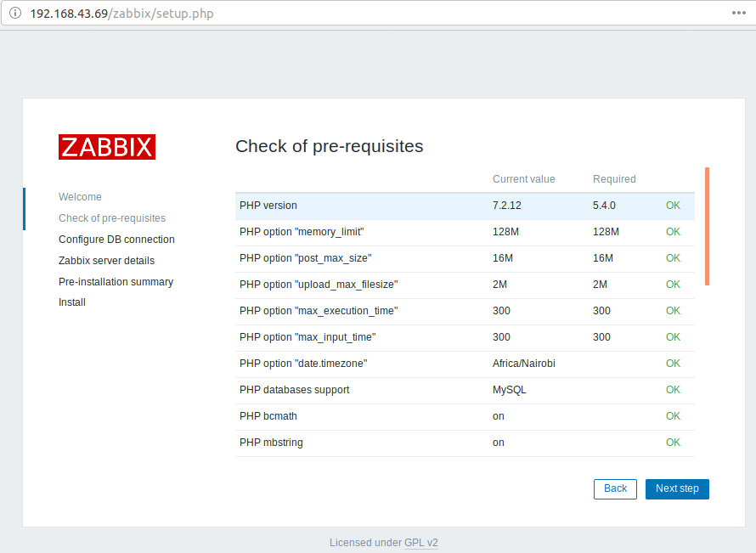Click the required value 300 for max_input_time
Image resolution: width=756 pixels, height=553 pixels.
[601, 337]
